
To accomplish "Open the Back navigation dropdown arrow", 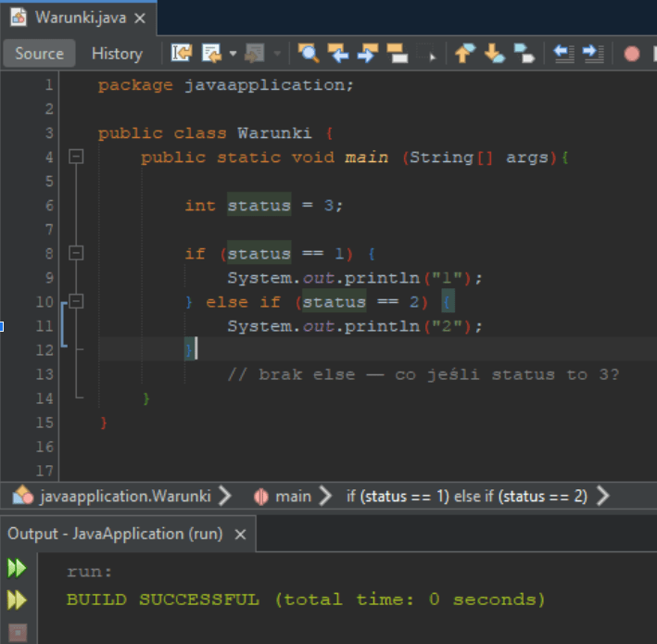I will pyautogui.click(x=234, y=54).
